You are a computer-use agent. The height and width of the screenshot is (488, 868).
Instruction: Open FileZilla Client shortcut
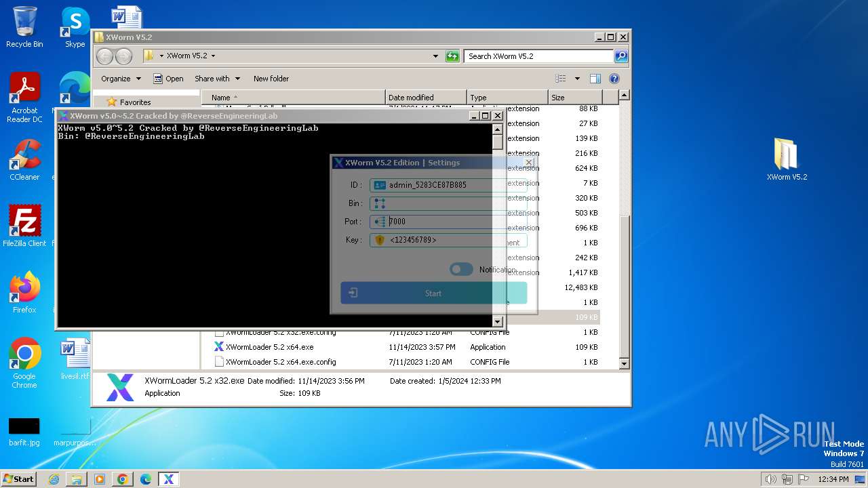pyautogui.click(x=24, y=226)
